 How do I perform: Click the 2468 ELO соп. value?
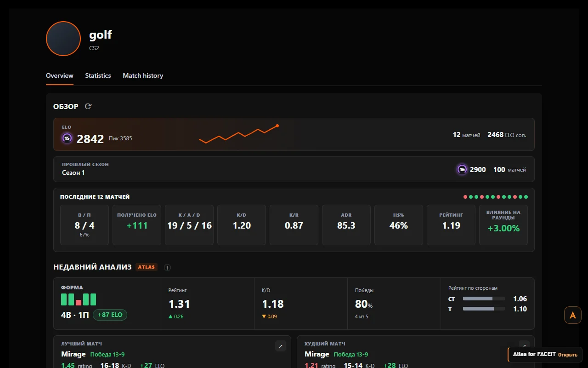point(507,135)
